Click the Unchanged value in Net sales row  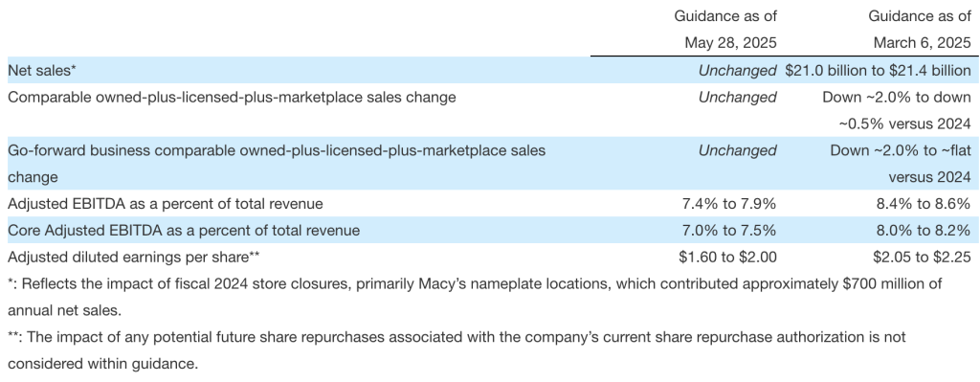[x=738, y=71]
